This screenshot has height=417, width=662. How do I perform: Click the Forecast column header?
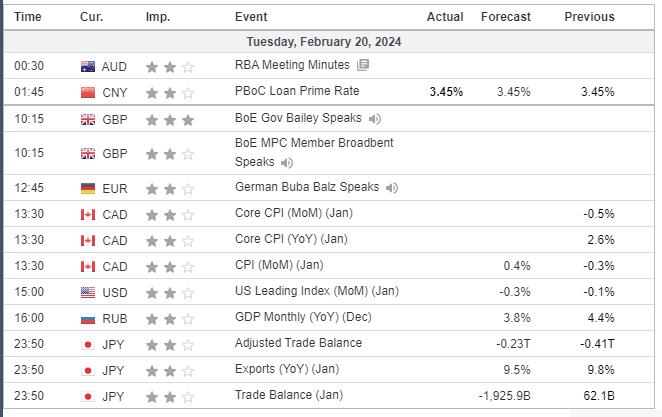point(504,17)
